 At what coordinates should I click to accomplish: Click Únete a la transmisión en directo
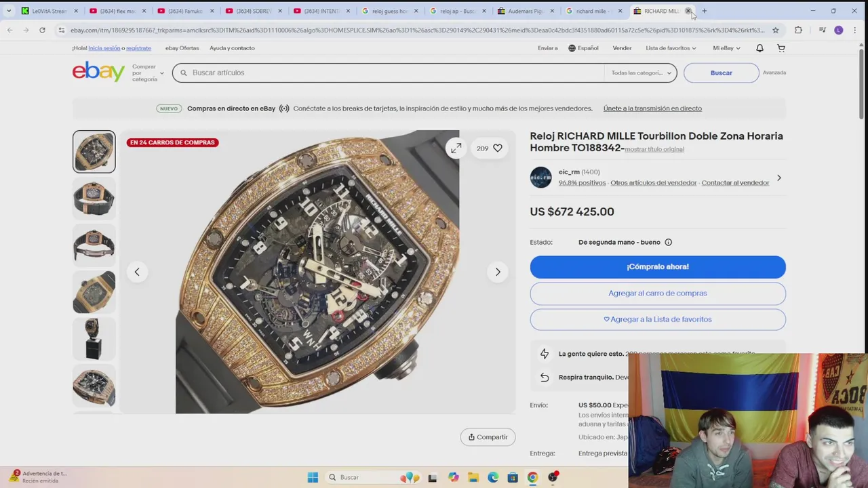(652, 108)
